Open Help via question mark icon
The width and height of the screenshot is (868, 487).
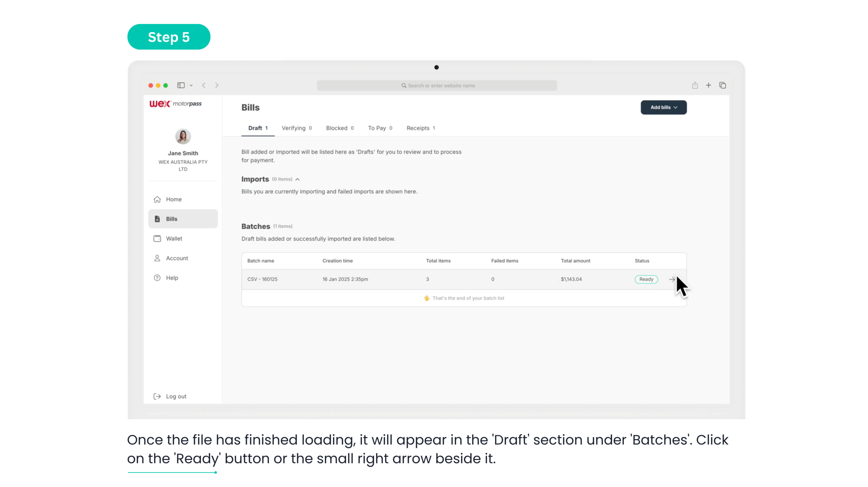pyautogui.click(x=157, y=278)
